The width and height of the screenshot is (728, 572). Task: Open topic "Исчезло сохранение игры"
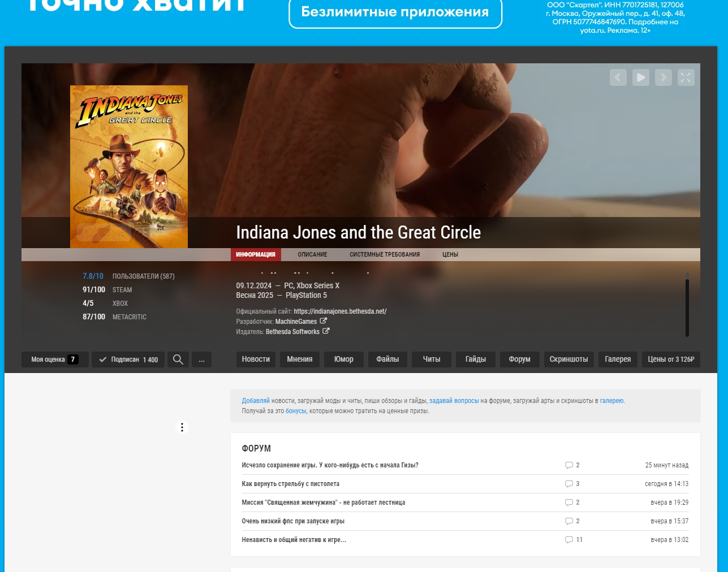[x=330, y=465]
